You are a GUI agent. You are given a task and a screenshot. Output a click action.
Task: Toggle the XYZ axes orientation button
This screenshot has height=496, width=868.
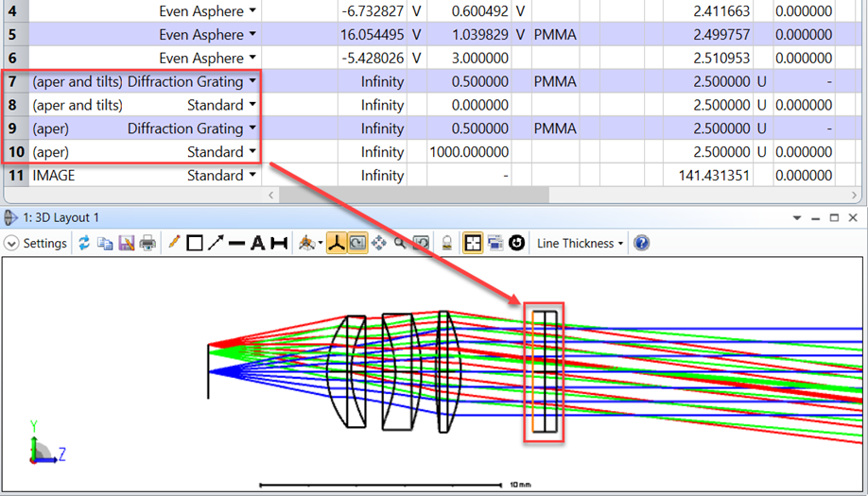(337, 244)
